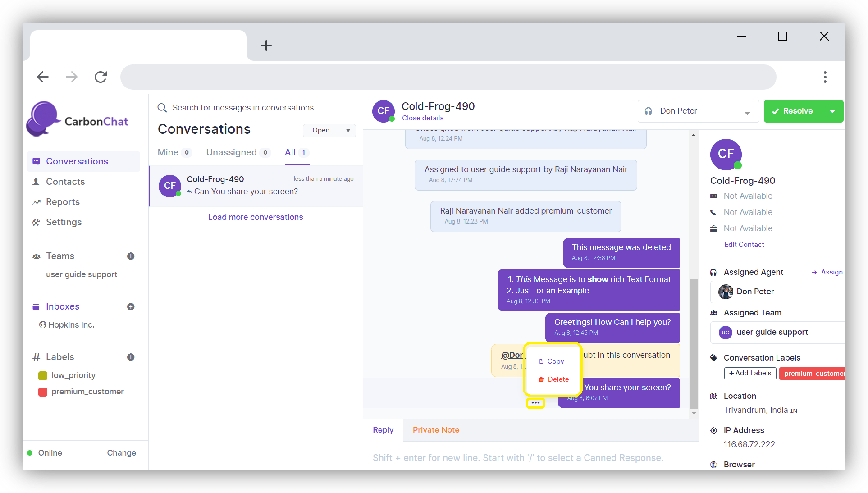Click Load more conversations link
Screen dimensions: 868x493
[256, 217]
